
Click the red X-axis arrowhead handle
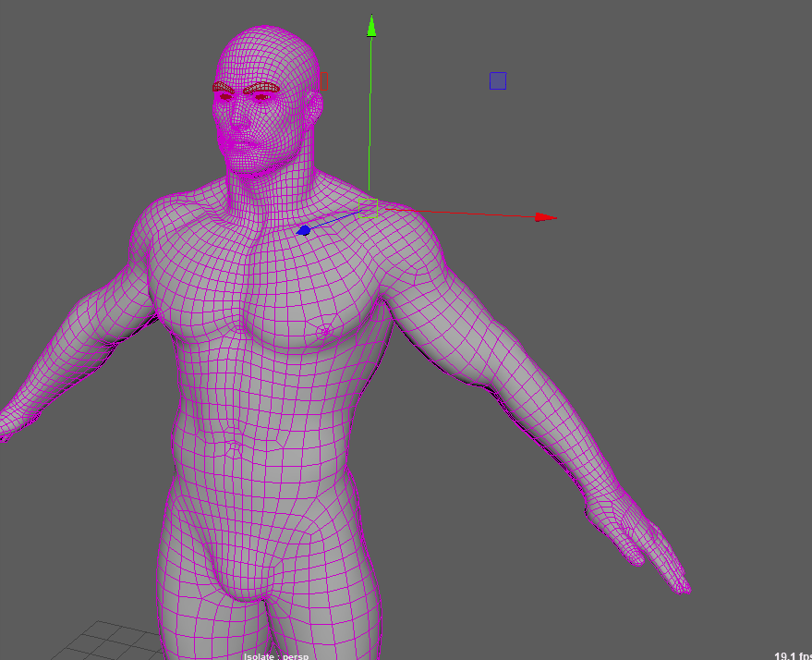pos(545,218)
